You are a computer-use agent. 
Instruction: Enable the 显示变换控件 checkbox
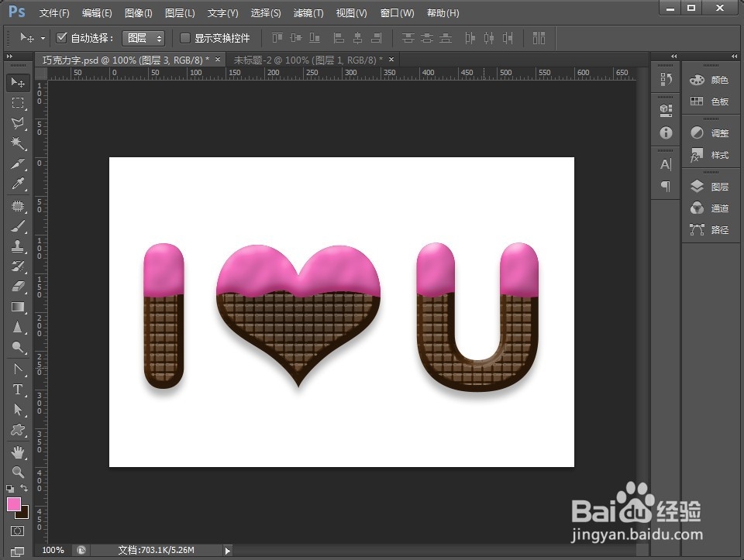[185, 38]
